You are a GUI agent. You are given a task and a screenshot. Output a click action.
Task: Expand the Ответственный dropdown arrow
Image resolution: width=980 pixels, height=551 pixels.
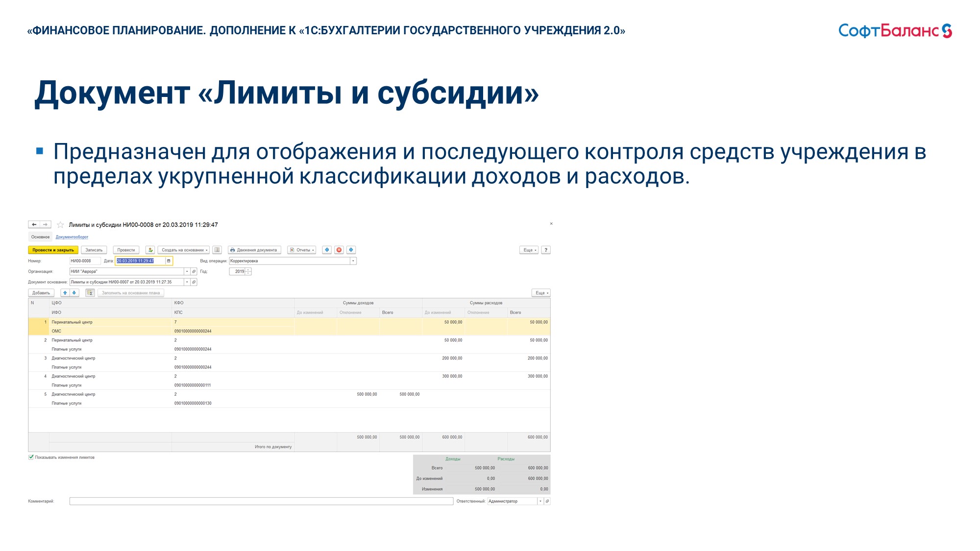pyautogui.click(x=540, y=501)
